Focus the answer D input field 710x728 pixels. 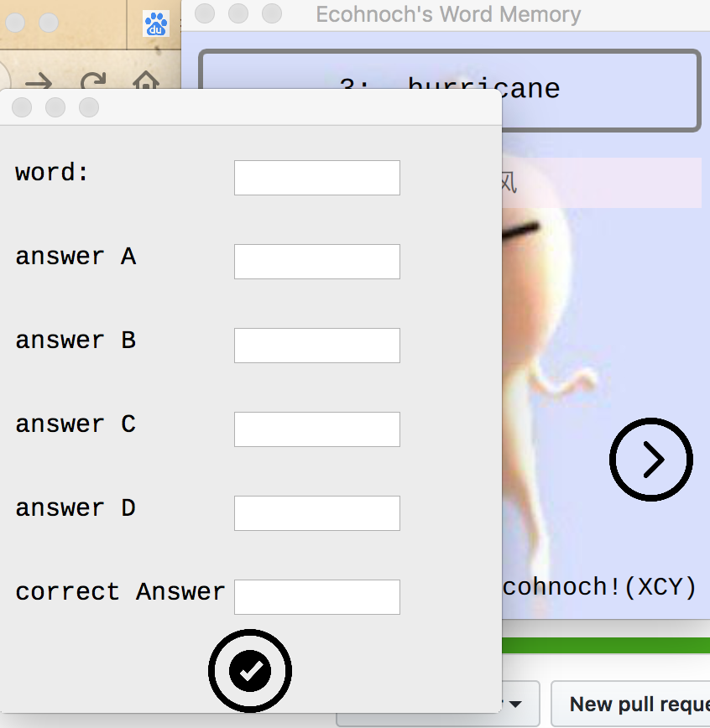317,513
